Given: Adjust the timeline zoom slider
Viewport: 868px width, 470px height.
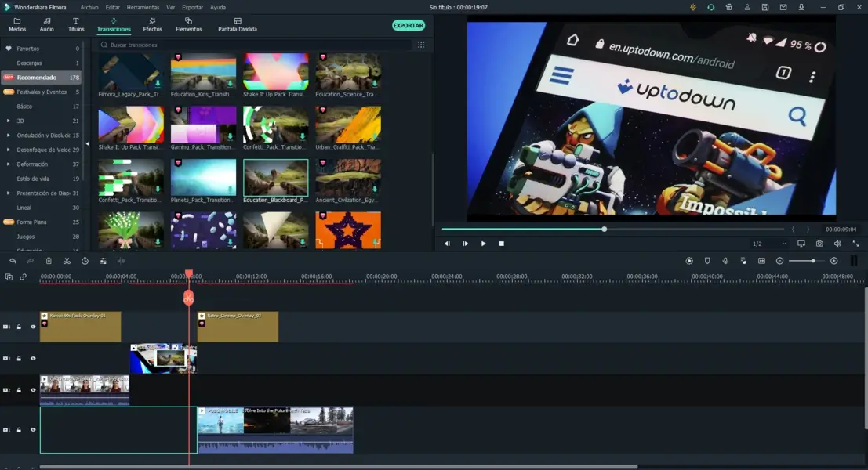Looking at the screenshot, I should coord(814,261).
